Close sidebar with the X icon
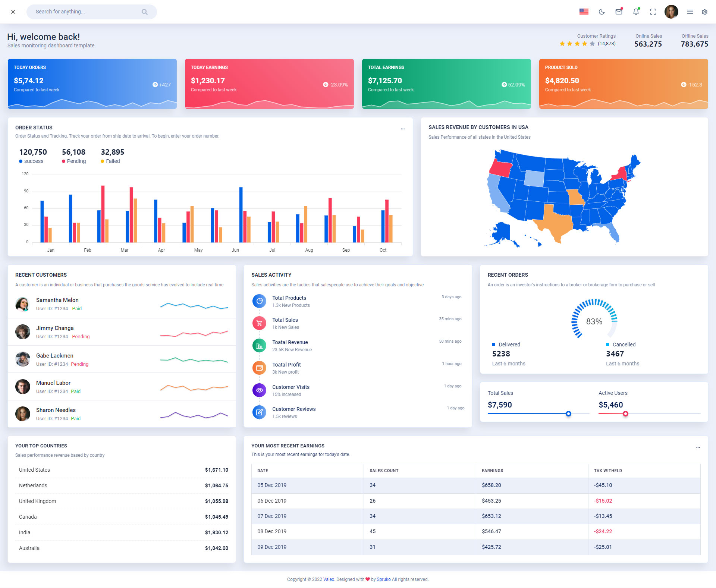Image resolution: width=716 pixels, height=588 pixels. [x=13, y=12]
